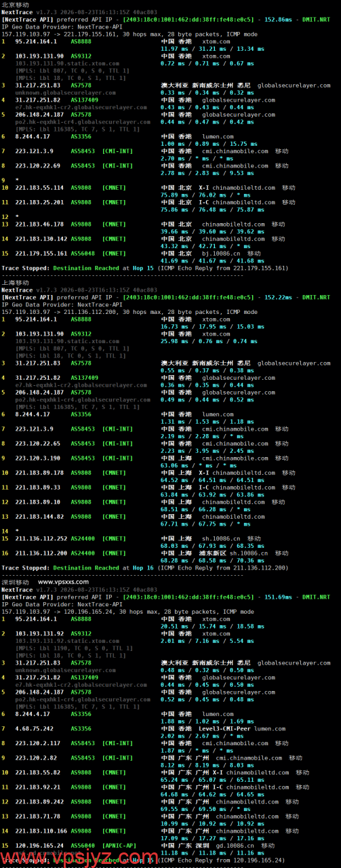Select the 152.22ms API latency value
Screen dimensions: 341x868
coord(277,297)
